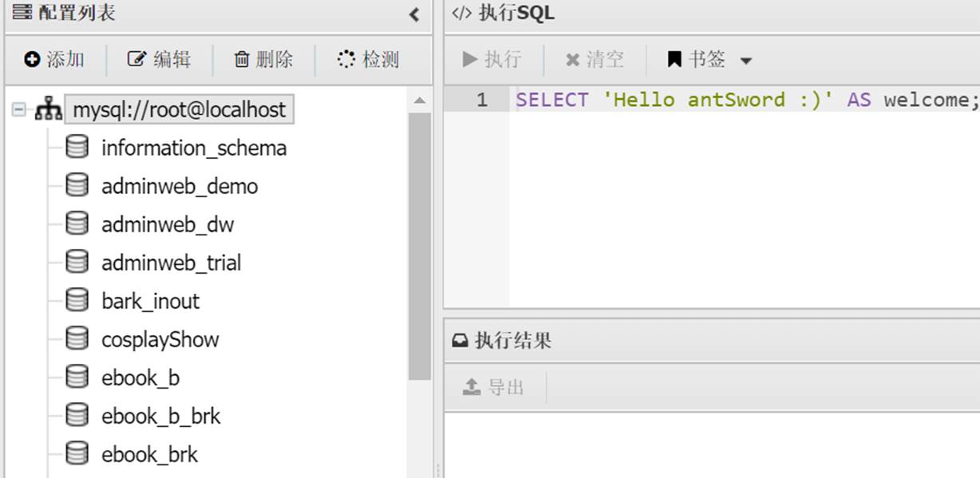Click the 执行 run SQL button
The width and height of the screenshot is (980, 478).
pos(492,59)
